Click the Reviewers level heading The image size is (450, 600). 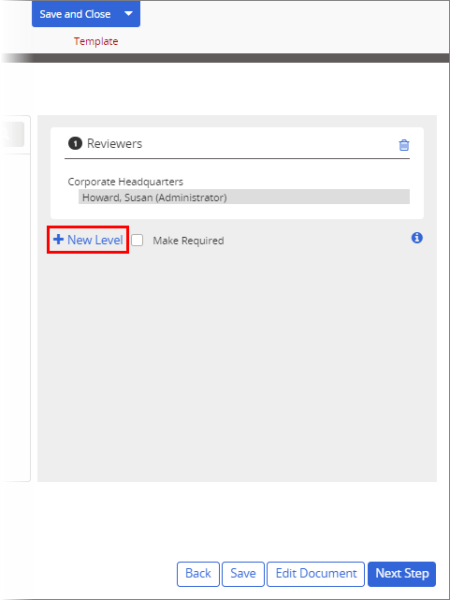point(114,144)
